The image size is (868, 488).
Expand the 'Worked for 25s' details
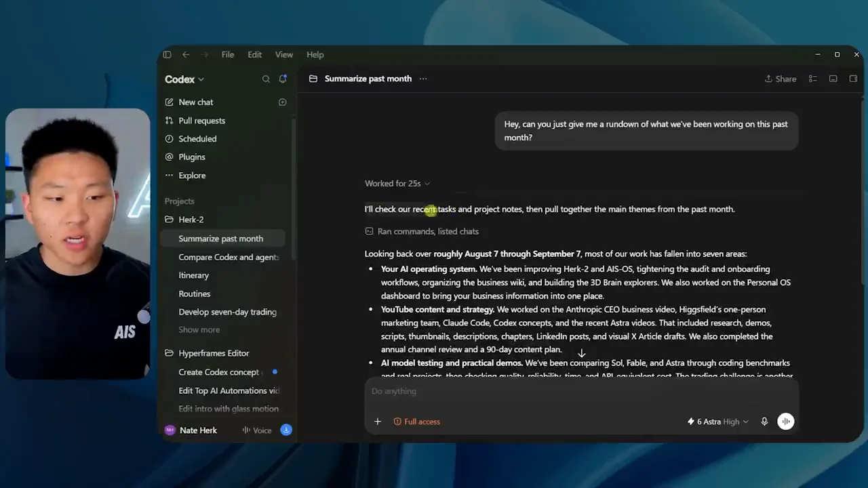(x=397, y=184)
